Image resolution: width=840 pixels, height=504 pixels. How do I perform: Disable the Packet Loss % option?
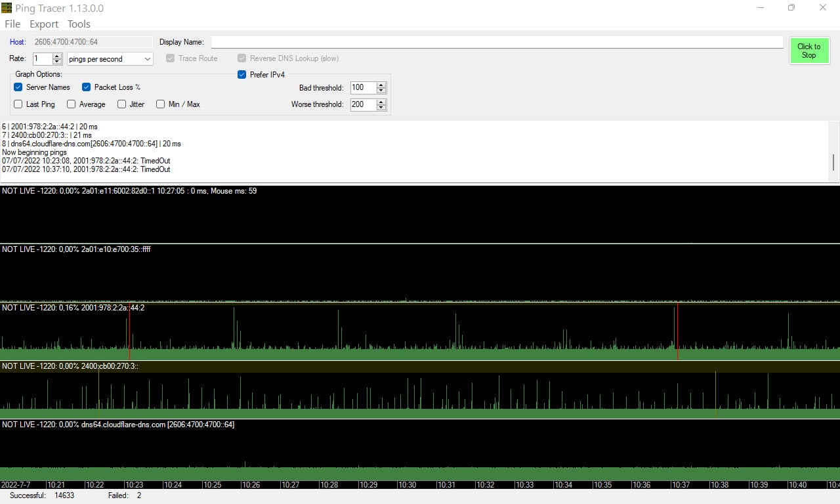87,87
